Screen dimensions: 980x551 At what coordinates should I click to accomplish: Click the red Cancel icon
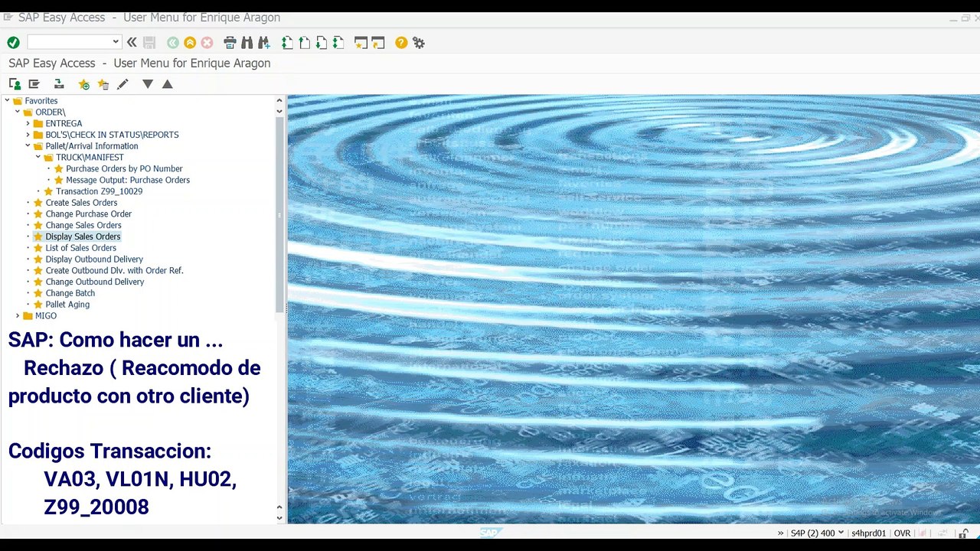(207, 43)
